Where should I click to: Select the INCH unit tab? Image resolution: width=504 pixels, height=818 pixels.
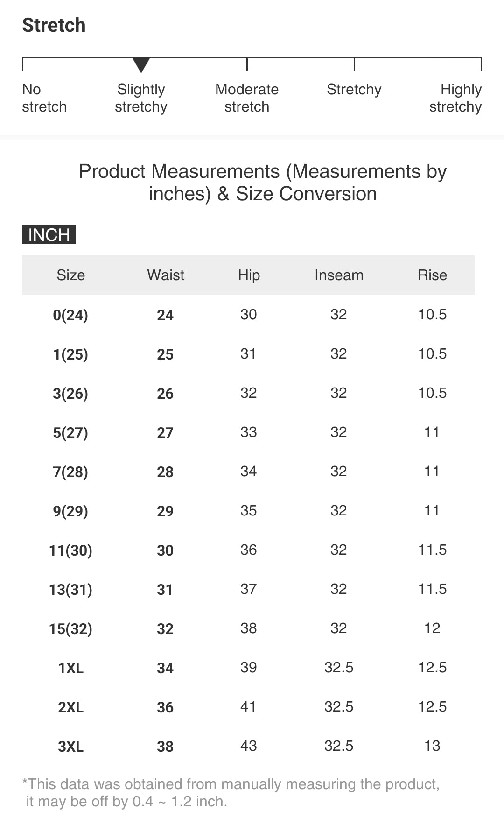(x=49, y=234)
